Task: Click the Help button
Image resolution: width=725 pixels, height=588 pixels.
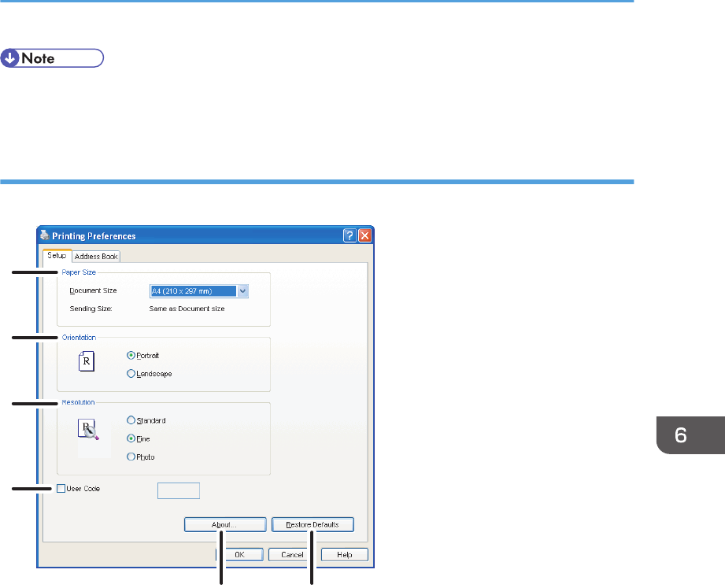Action: pyautogui.click(x=345, y=555)
